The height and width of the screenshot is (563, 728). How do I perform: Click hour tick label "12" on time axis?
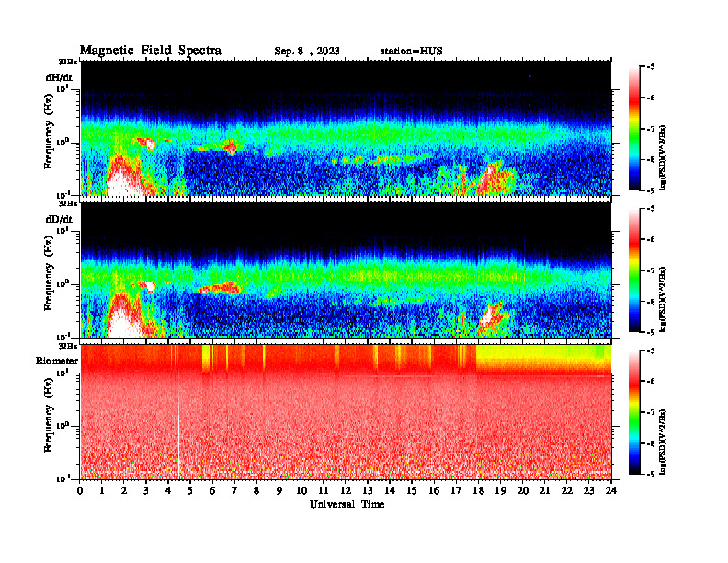click(x=346, y=490)
